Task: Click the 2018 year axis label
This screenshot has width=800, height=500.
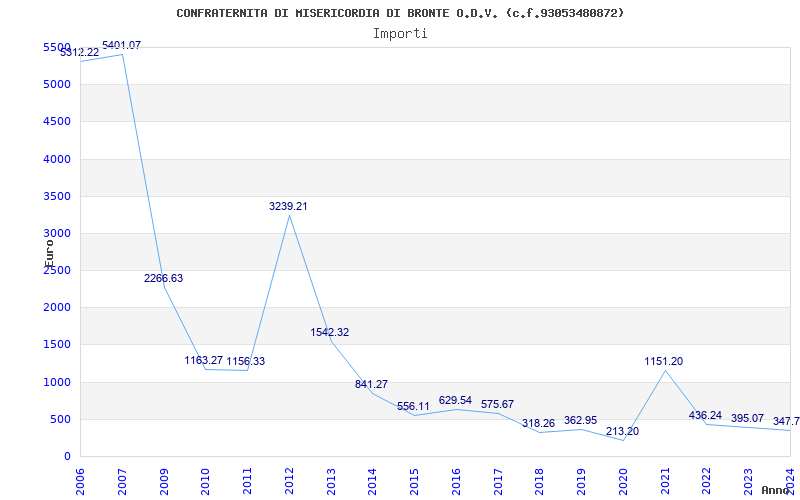Action: (x=540, y=481)
